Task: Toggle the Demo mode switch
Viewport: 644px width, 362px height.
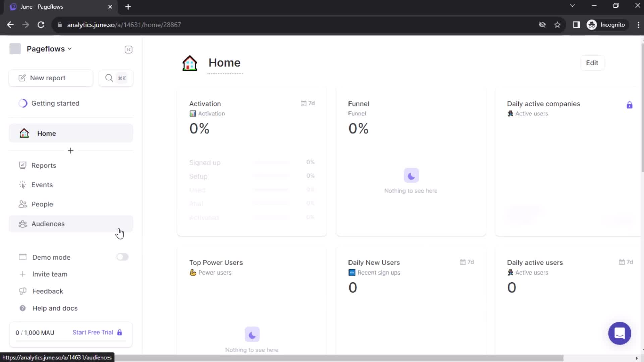Action: pyautogui.click(x=122, y=257)
